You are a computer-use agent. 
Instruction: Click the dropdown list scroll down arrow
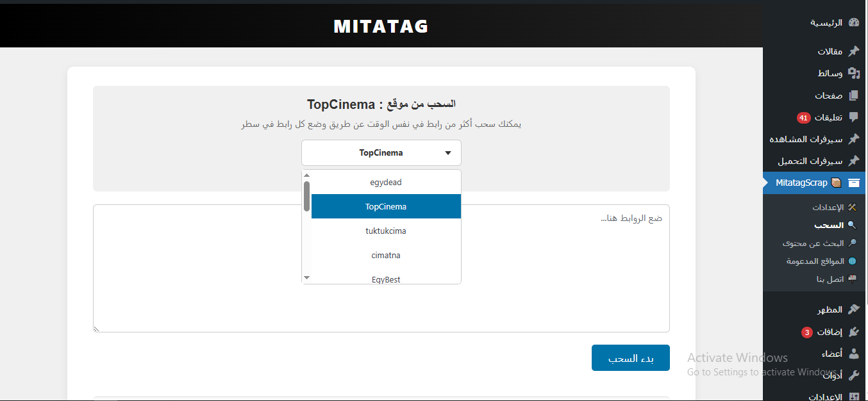[306, 277]
